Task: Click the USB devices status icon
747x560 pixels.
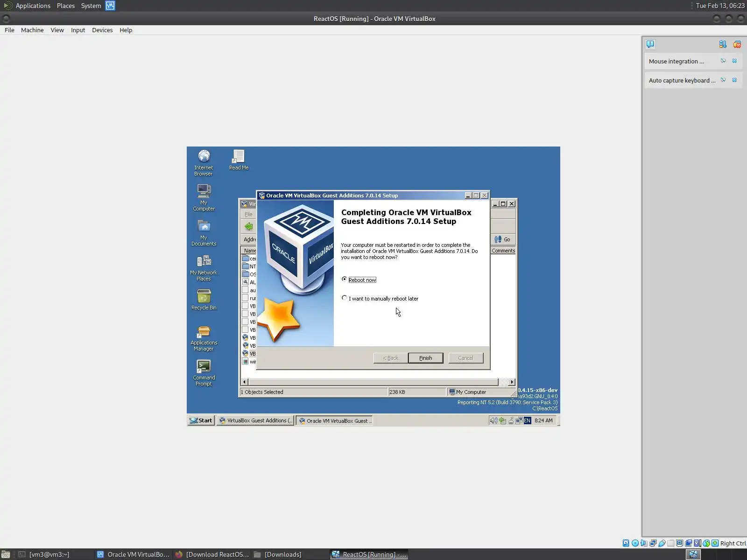Action: [x=662, y=543]
